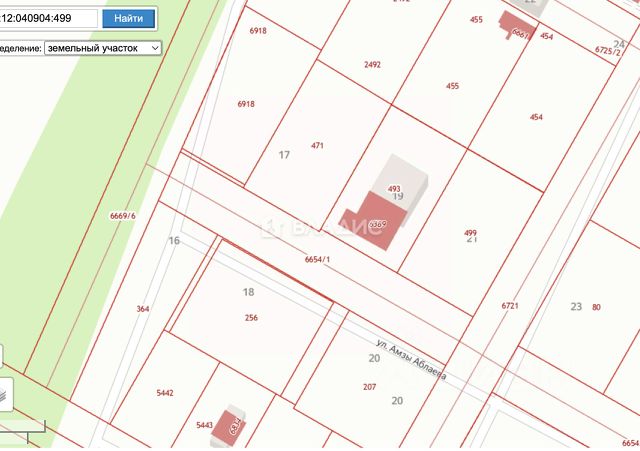Click the red building labeled 6834
The height and width of the screenshot is (451, 640).
[x=229, y=428]
